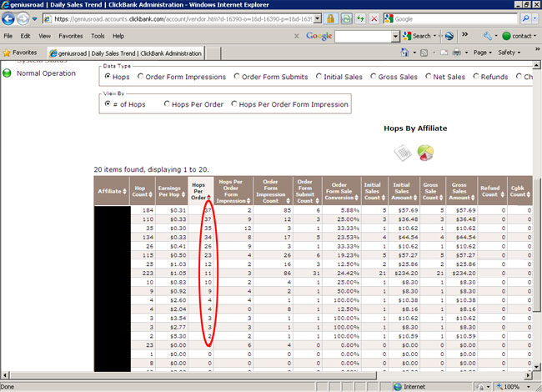Viewport: 542px width, 392px height.
Task: Click the Google toolbar wrench settings icon
Action: 488,36
